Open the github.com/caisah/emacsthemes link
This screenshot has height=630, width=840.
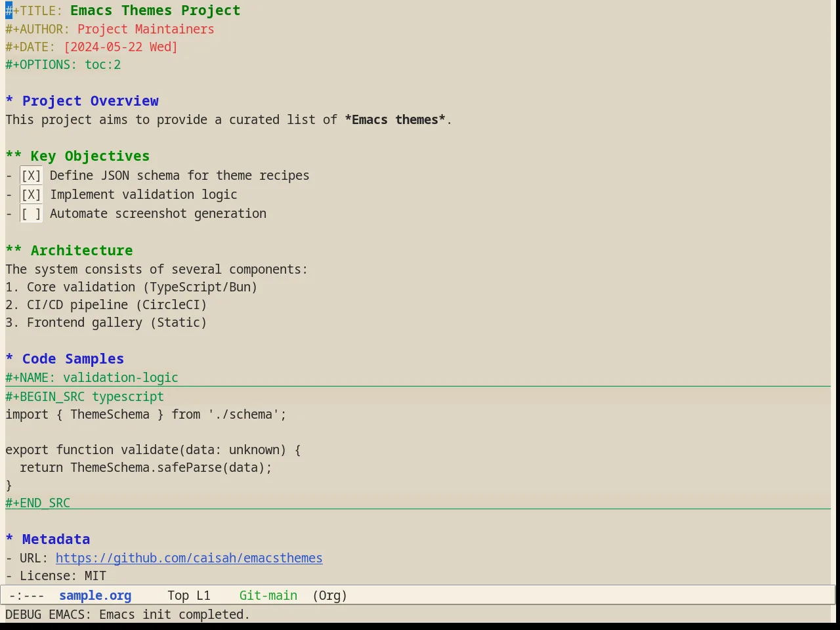(x=189, y=558)
